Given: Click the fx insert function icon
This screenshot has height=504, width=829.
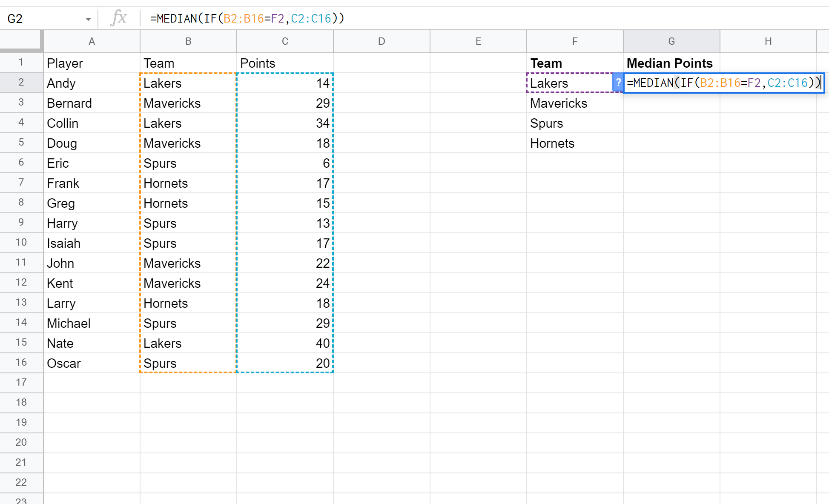Looking at the screenshot, I should 119,18.
